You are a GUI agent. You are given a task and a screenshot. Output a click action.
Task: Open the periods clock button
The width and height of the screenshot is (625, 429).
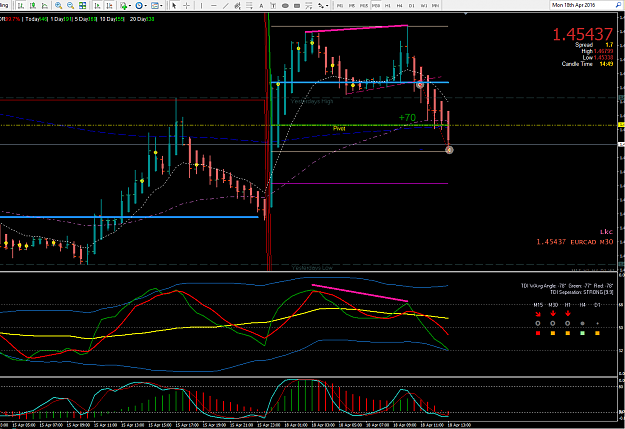click(x=139, y=6)
